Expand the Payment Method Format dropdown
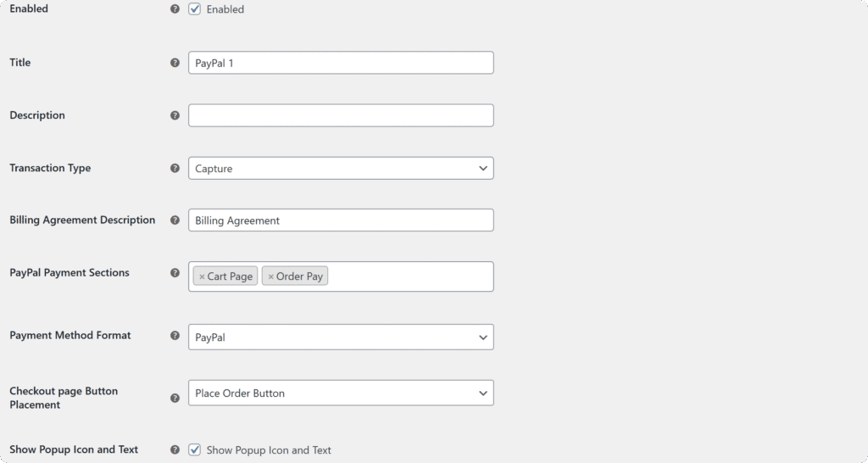Image resolution: width=868 pixels, height=463 pixels. tap(341, 337)
